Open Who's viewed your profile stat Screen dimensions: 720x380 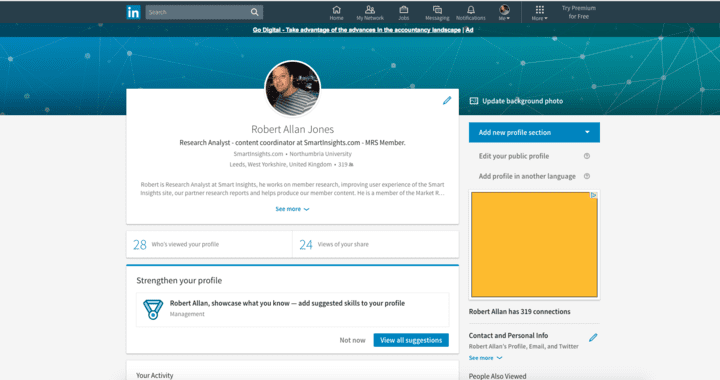(209, 244)
